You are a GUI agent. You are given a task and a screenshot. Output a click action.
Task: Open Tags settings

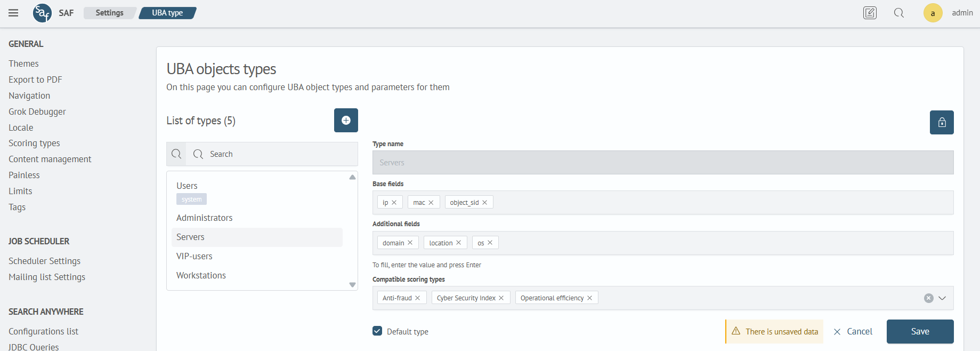pos(17,207)
